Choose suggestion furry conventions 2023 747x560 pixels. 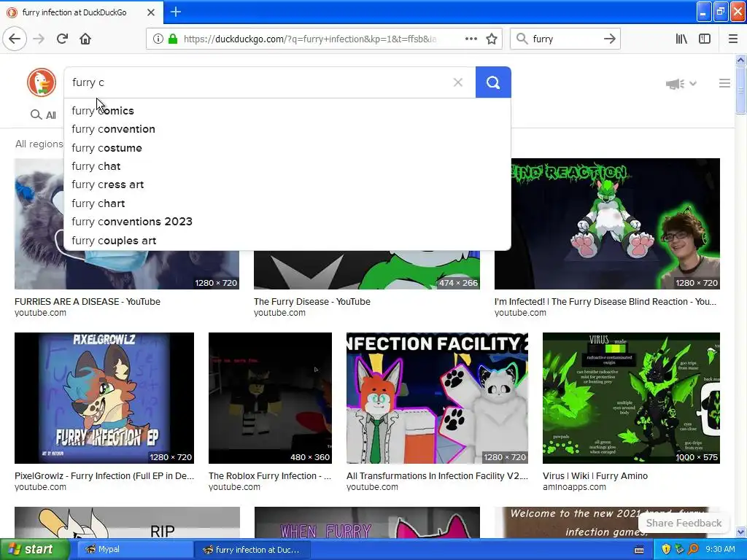click(x=287, y=222)
